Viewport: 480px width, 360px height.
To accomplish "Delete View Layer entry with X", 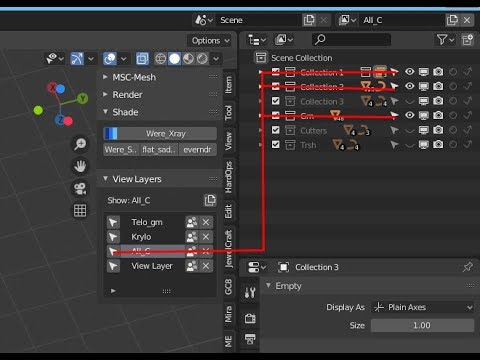I will [x=206, y=266].
